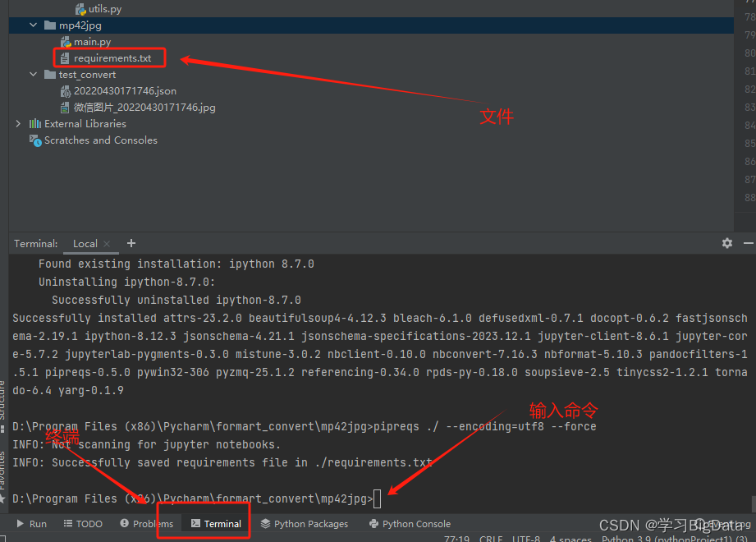Open the TODO tool window
Screen dimensions: 756x542
click(84, 524)
